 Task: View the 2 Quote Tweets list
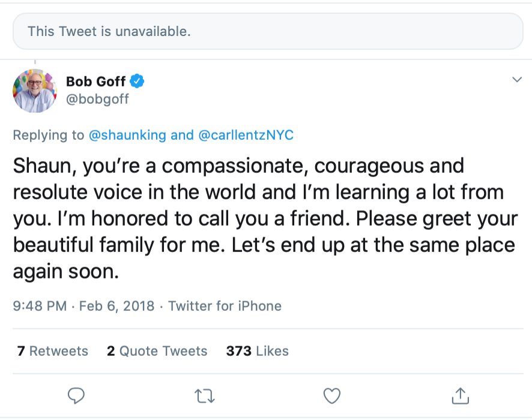click(x=157, y=351)
